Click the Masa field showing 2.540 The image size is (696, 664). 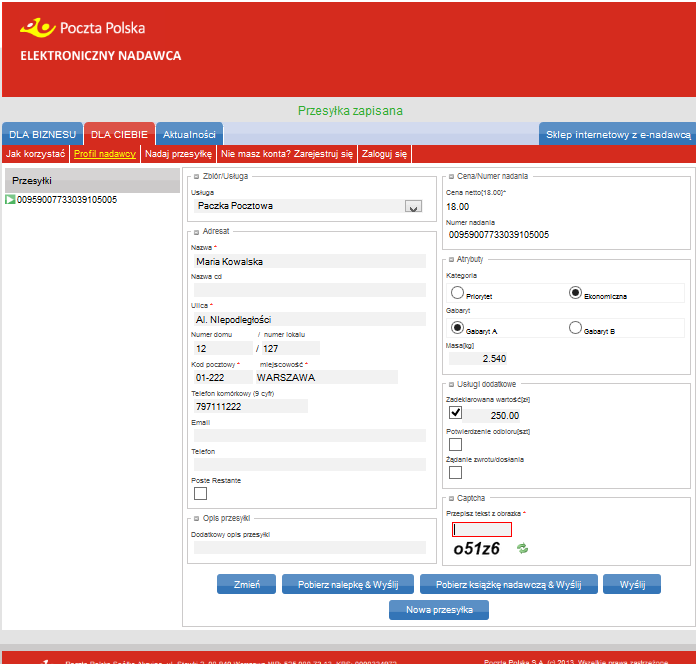(478, 359)
